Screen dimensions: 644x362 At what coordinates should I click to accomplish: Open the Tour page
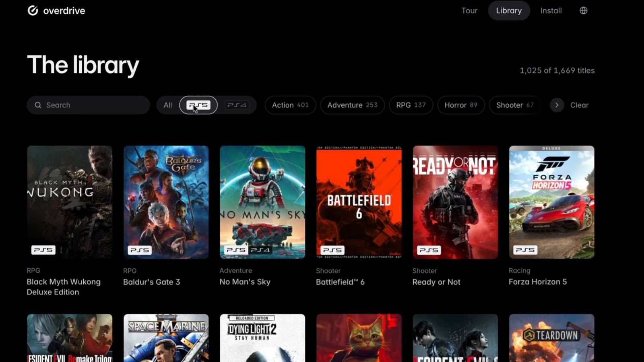click(x=469, y=10)
